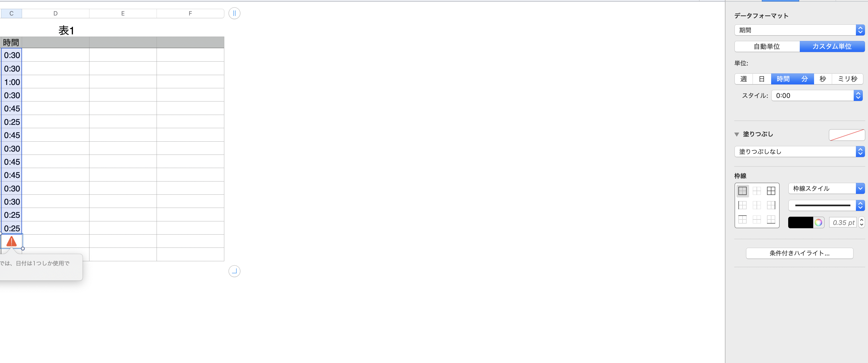The height and width of the screenshot is (363, 868).
Task: Switch to the カスタム単位 tab
Action: [832, 46]
